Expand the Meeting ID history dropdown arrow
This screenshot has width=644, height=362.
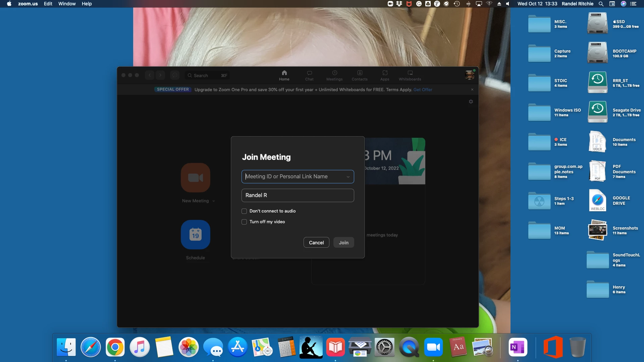[348, 177]
